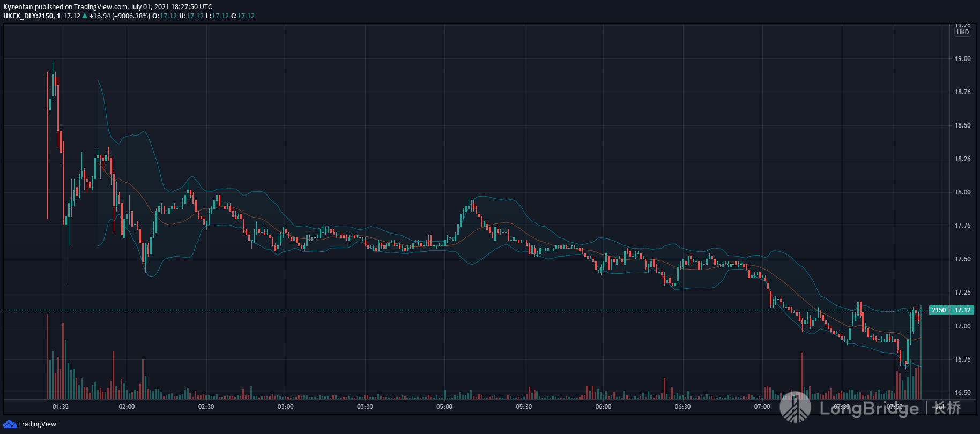980x434 pixels.
Task: Click the 17.00 price axis label
Action: [x=962, y=326]
